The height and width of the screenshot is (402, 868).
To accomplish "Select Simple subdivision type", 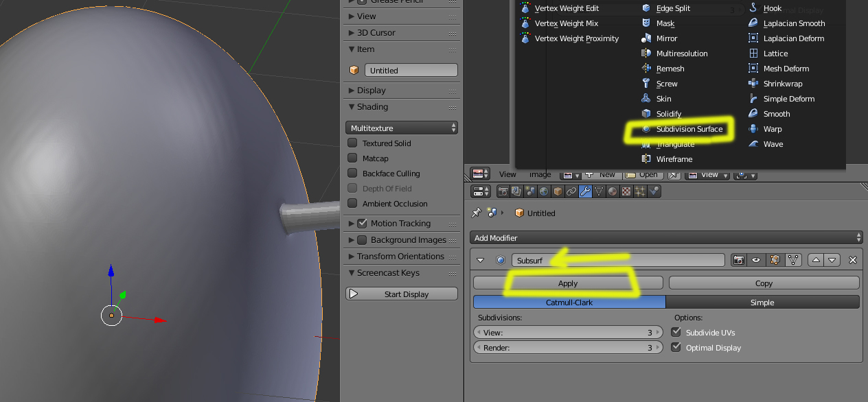I will (762, 303).
